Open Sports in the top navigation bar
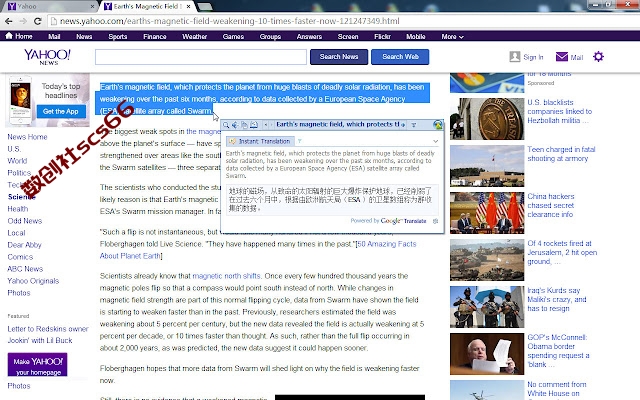The width and height of the screenshot is (640, 400). pyautogui.click(x=118, y=36)
